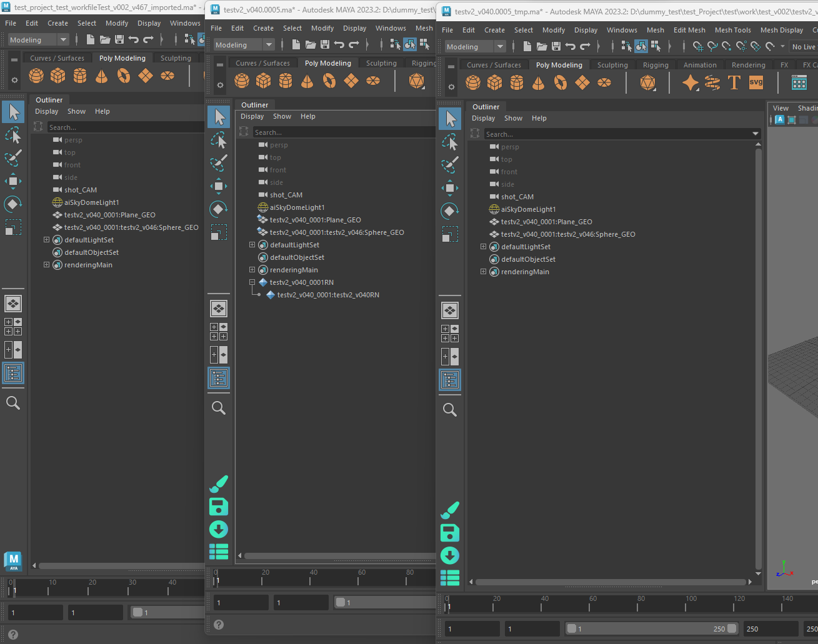Open Windows menu in middle window
Image resolution: width=818 pixels, height=644 pixels.
coord(391,28)
